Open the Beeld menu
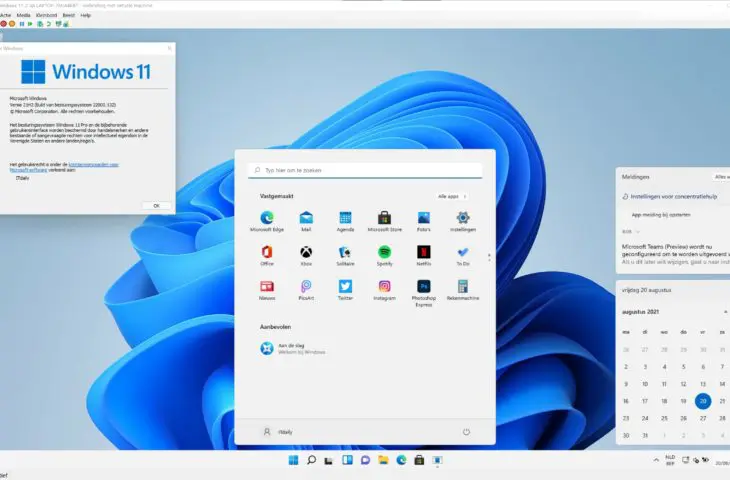The height and width of the screenshot is (480, 730). (x=68, y=15)
